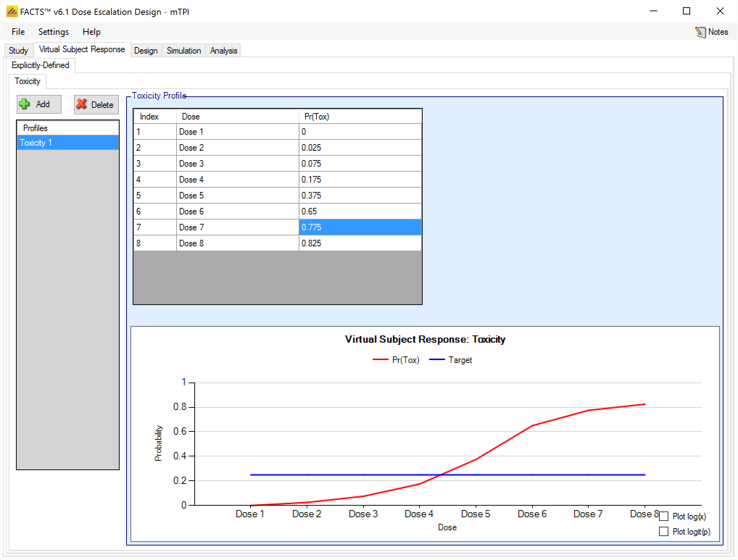Enable the Plot log(x) checkbox

pos(663,516)
